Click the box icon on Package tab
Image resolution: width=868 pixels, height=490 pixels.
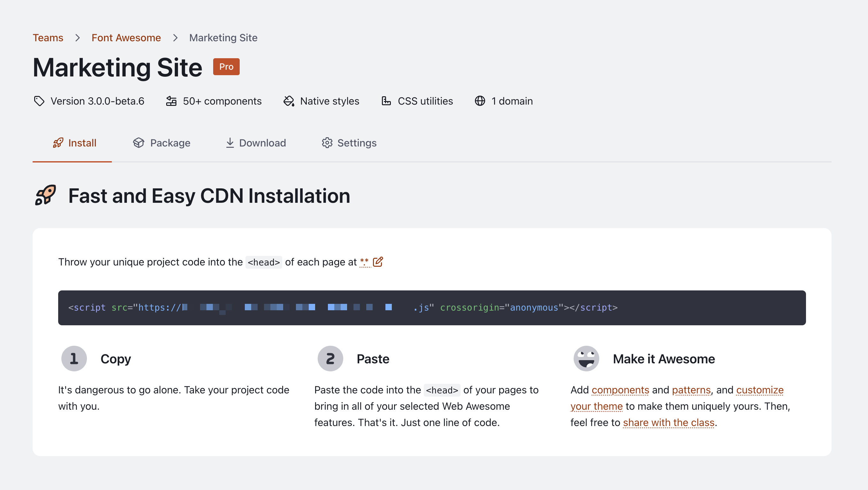click(x=138, y=143)
